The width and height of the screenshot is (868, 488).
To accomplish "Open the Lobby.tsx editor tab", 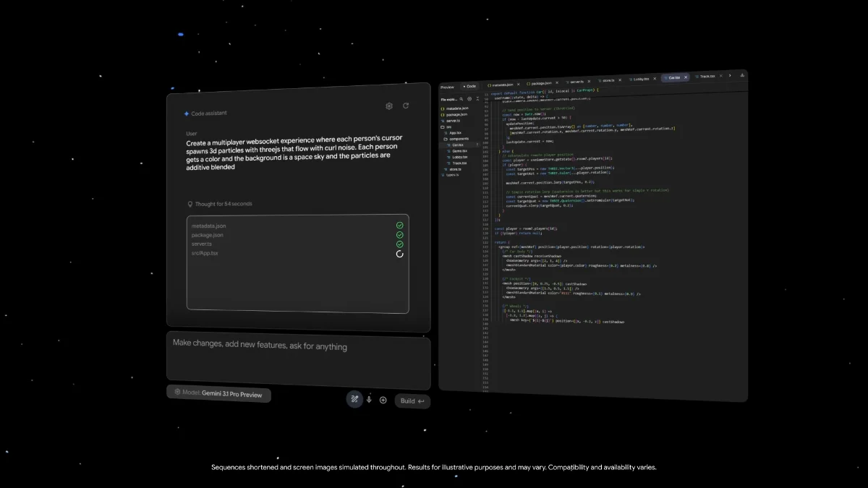I will (639, 79).
